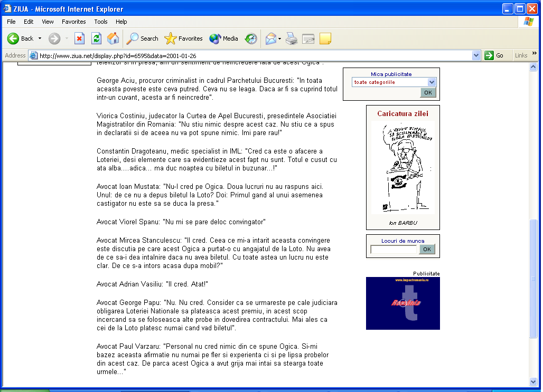Click the Caricatura zilei cartoon image

click(x=402, y=167)
